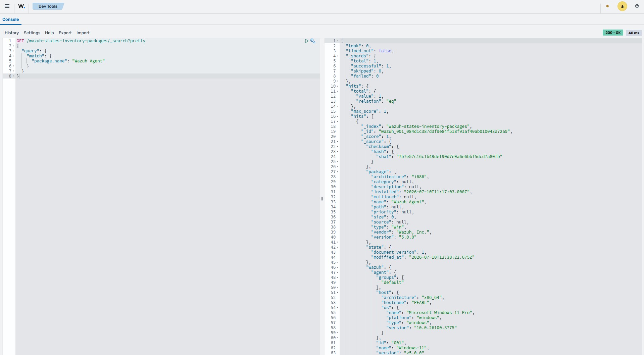The height and width of the screenshot is (355, 644).
Task: Click the panel divider resize handle
Action: click(322, 199)
